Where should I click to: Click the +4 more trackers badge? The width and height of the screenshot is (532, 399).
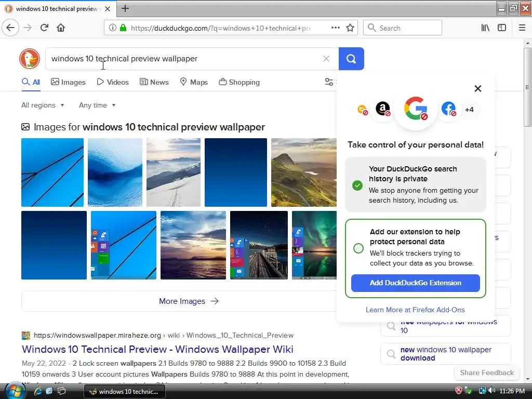point(469,110)
